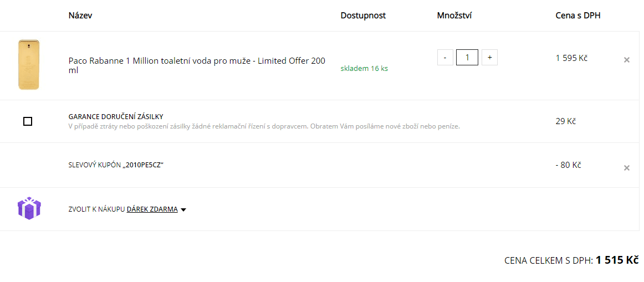Viewport: 644px width, 282px height.
Task: Click the Garance doručení zásilky label
Action: [116, 116]
